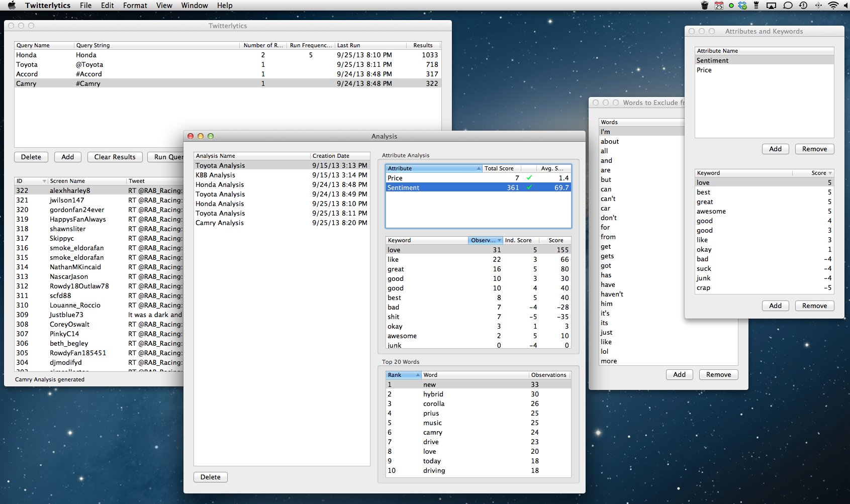Select the 'corolla' row in Top 20 Words
The height and width of the screenshot is (504, 850).
pos(478,404)
